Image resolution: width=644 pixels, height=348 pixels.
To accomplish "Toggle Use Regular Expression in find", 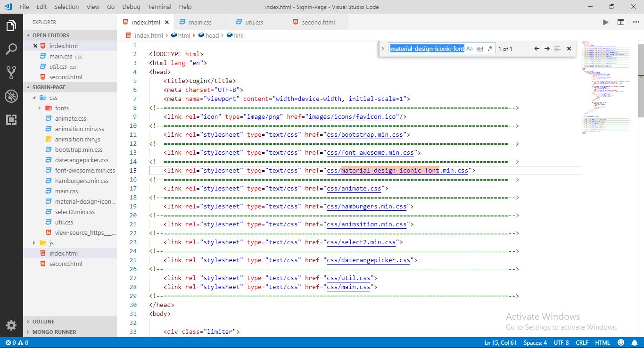I will pyautogui.click(x=490, y=49).
